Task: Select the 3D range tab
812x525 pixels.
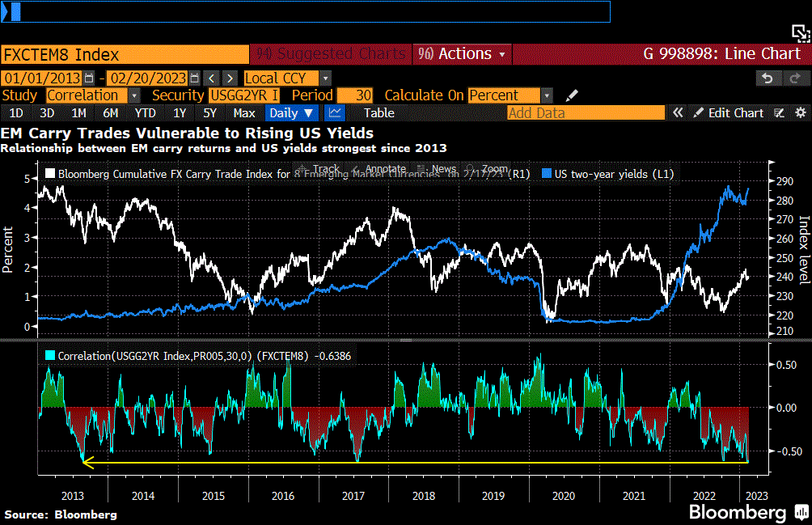Action: (47, 113)
